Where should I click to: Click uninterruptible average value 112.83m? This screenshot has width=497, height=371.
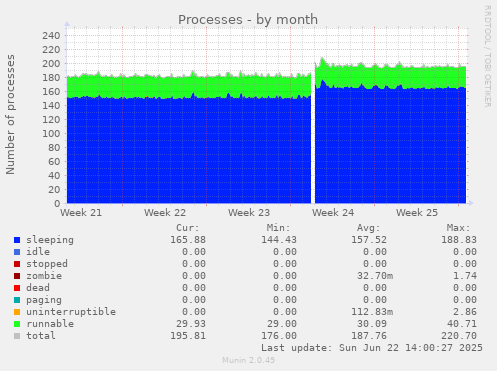372,312
